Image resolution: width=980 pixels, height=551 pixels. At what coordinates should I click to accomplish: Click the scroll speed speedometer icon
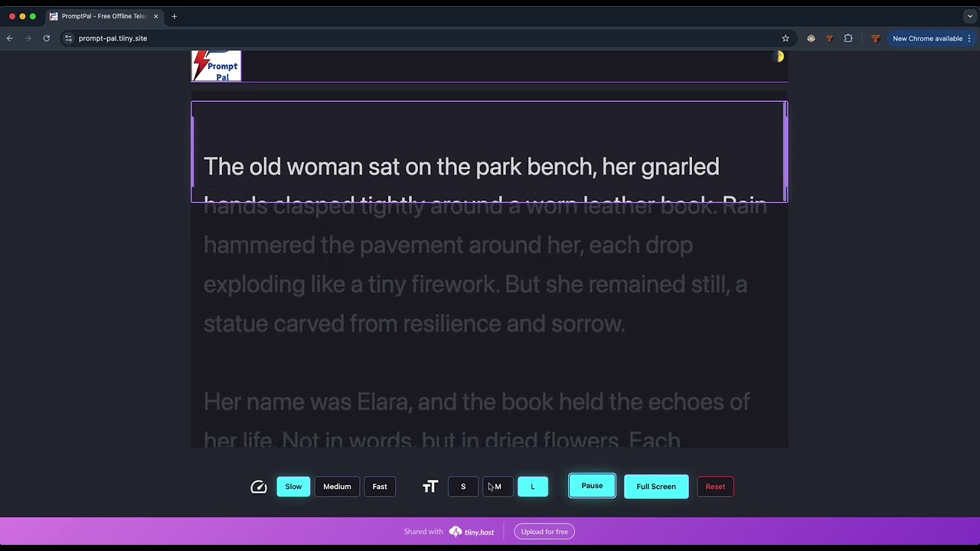[x=258, y=486]
